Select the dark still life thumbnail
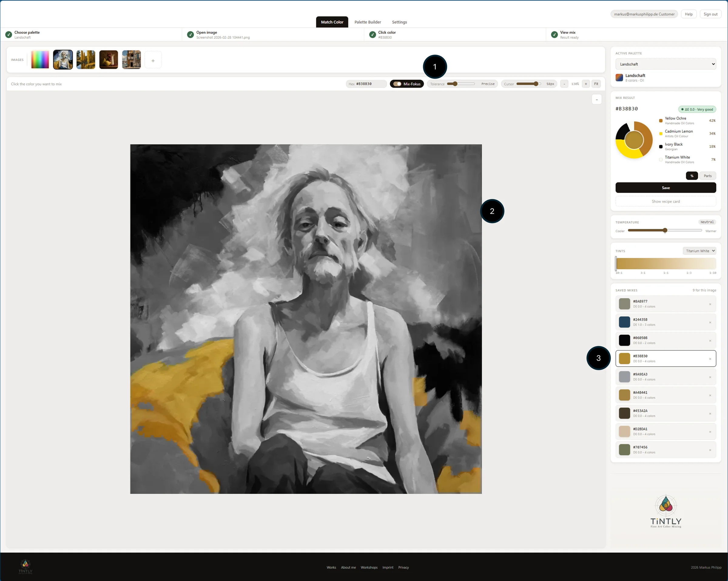 point(109,59)
